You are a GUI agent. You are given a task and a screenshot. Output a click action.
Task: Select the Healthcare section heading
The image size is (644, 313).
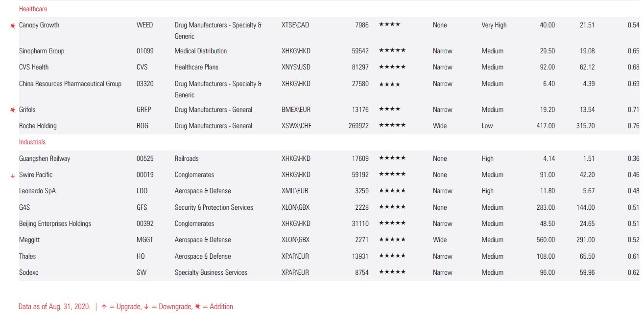[x=33, y=9]
